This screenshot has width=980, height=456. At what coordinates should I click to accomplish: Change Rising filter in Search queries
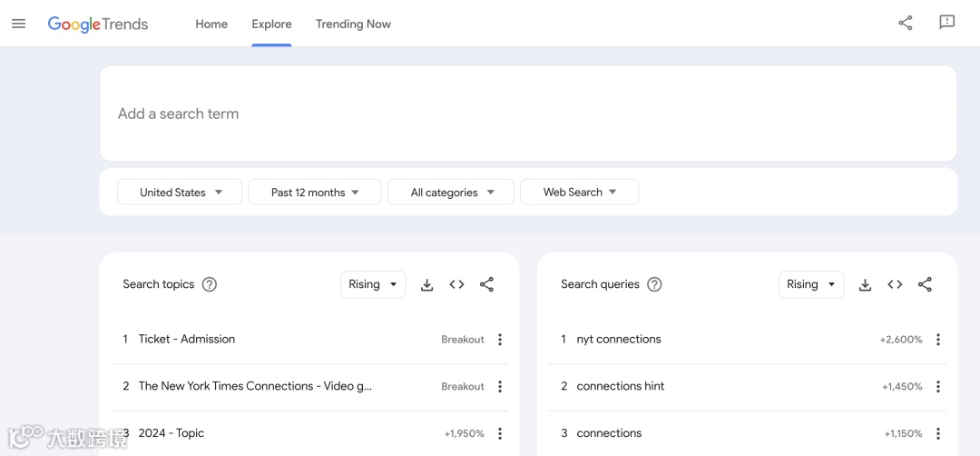tap(810, 284)
